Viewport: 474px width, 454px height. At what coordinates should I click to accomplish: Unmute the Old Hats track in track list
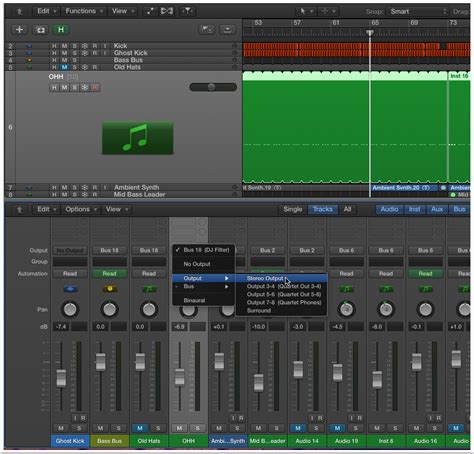point(64,67)
